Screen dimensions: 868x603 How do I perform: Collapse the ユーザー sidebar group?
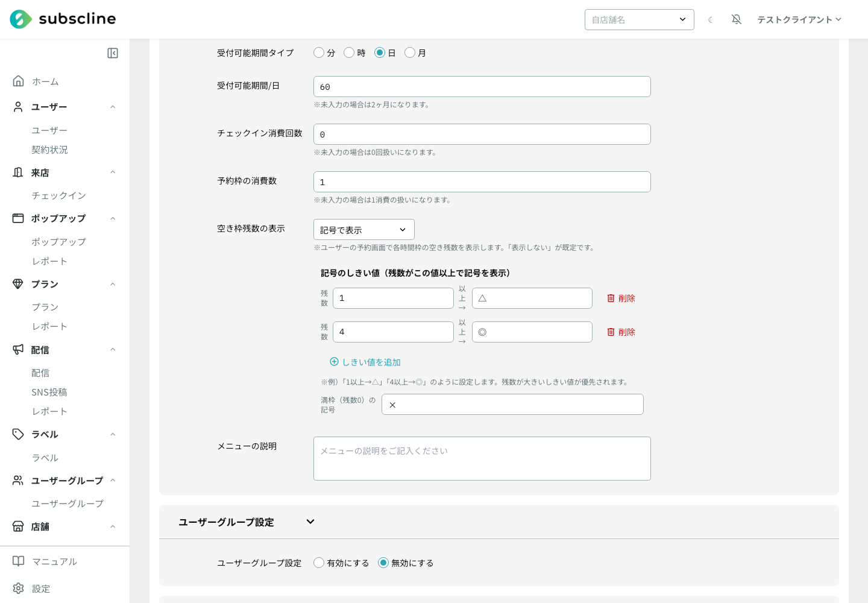[113, 107]
